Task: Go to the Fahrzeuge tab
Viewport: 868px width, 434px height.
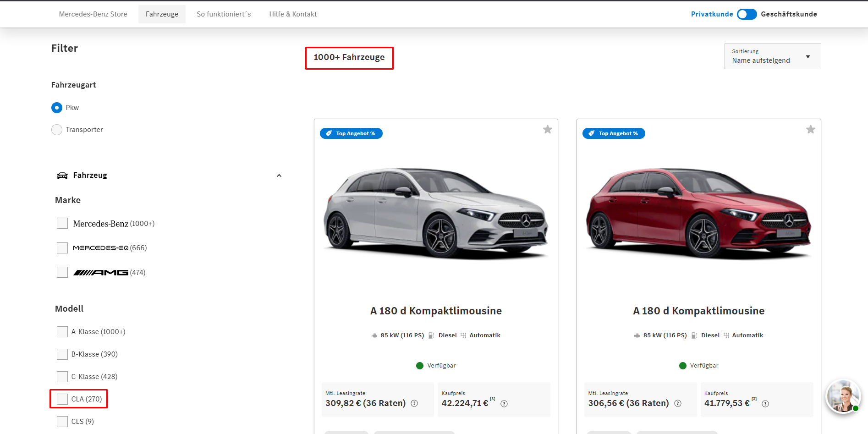Action: coord(162,14)
